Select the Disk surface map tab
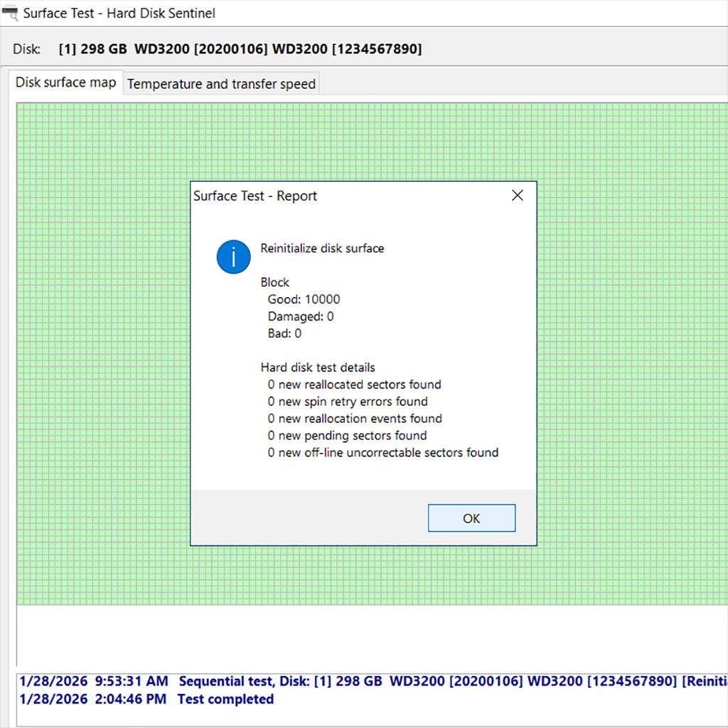This screenshot has width=728, height=728. click(x=65, y=82)
